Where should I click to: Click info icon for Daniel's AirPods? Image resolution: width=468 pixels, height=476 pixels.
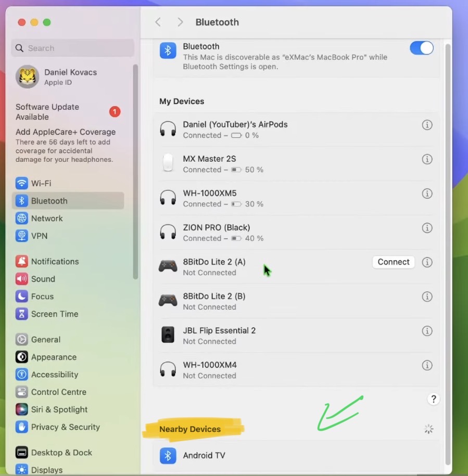click(427, 125)
